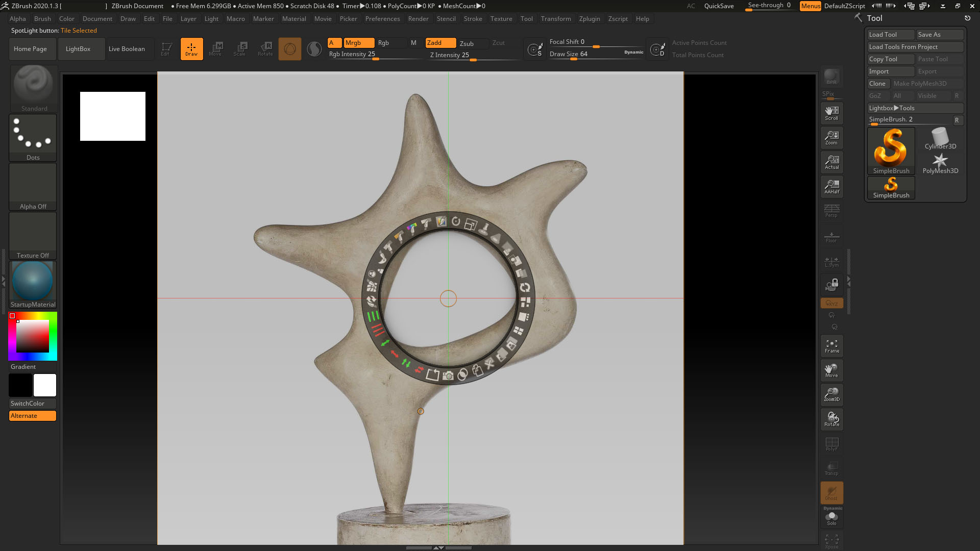
Task: Open the Alpha Off picker
Action: point(33,187)
